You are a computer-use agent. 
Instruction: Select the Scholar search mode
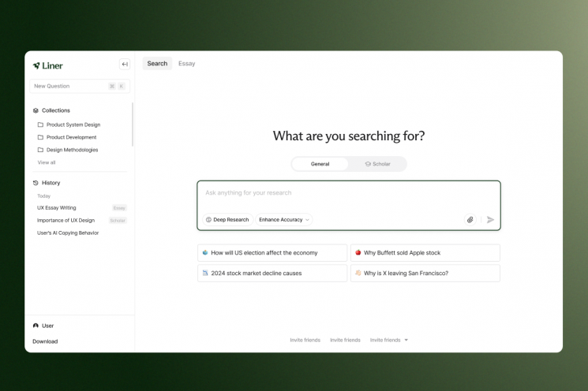coord(377,164)
